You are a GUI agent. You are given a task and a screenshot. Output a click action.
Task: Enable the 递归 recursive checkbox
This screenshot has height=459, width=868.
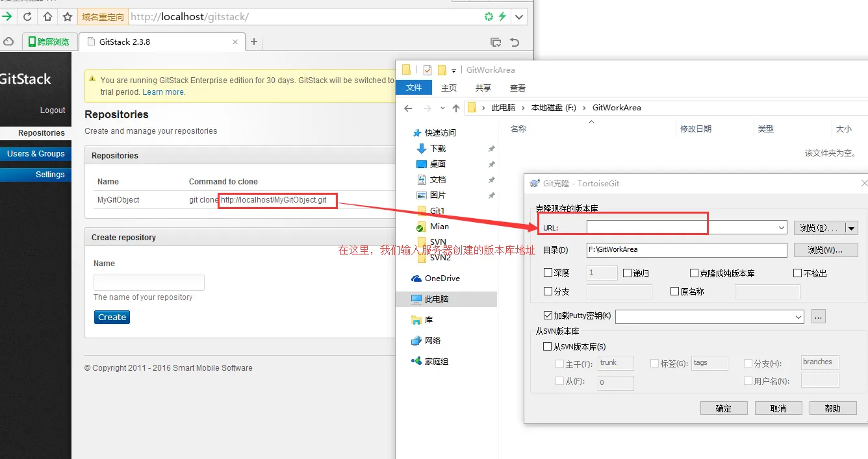tap(627, 273)
